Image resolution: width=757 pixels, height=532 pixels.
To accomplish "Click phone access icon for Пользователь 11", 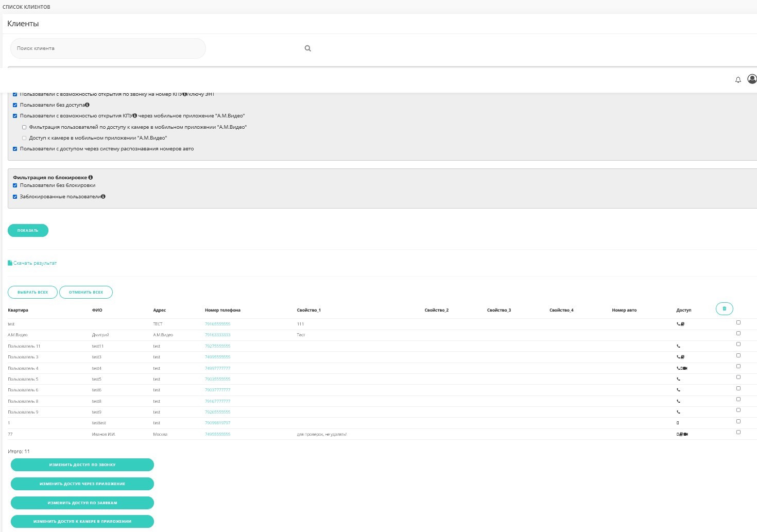I will tap(678, 346).
